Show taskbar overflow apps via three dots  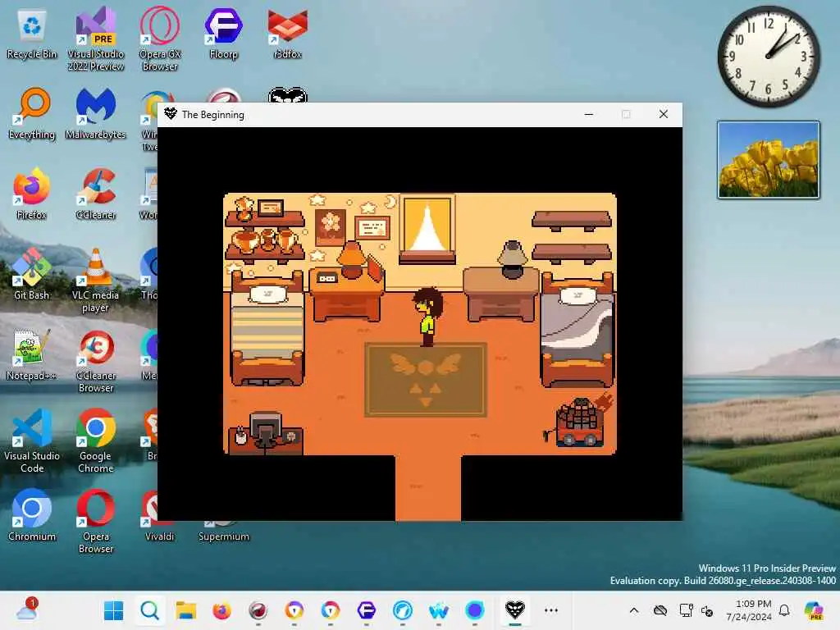click(x=550, y=610)
